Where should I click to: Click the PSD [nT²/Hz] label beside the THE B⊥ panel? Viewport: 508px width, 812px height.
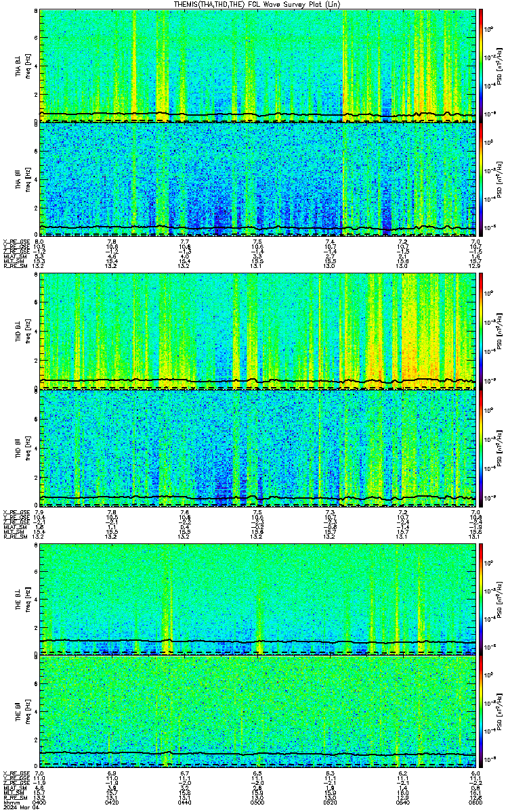500,600
